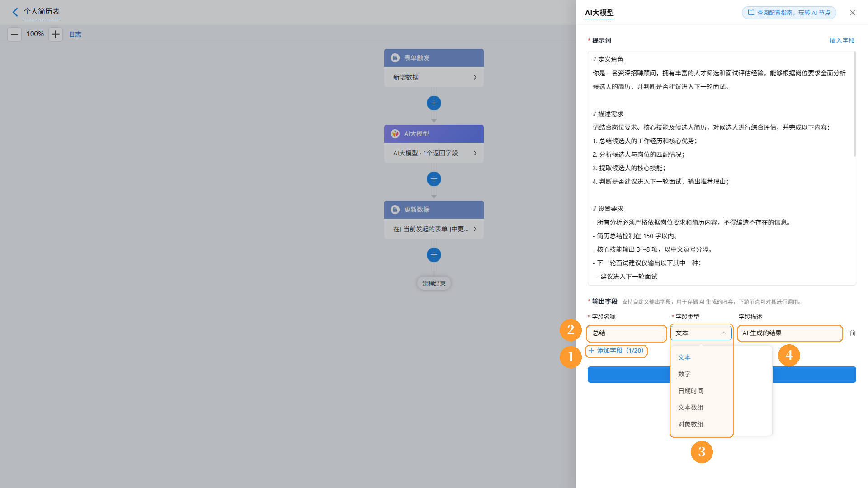Screen dimensions: 868x488
Task: Click the AI大模型 panel title
Action: (599, 13)
